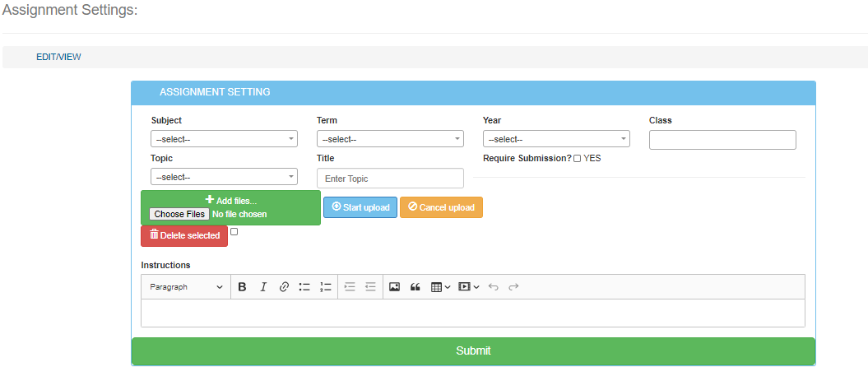This screenshot has width=868, height=376.
Task: Insert a bulleted list
Action: coord(304,287)
